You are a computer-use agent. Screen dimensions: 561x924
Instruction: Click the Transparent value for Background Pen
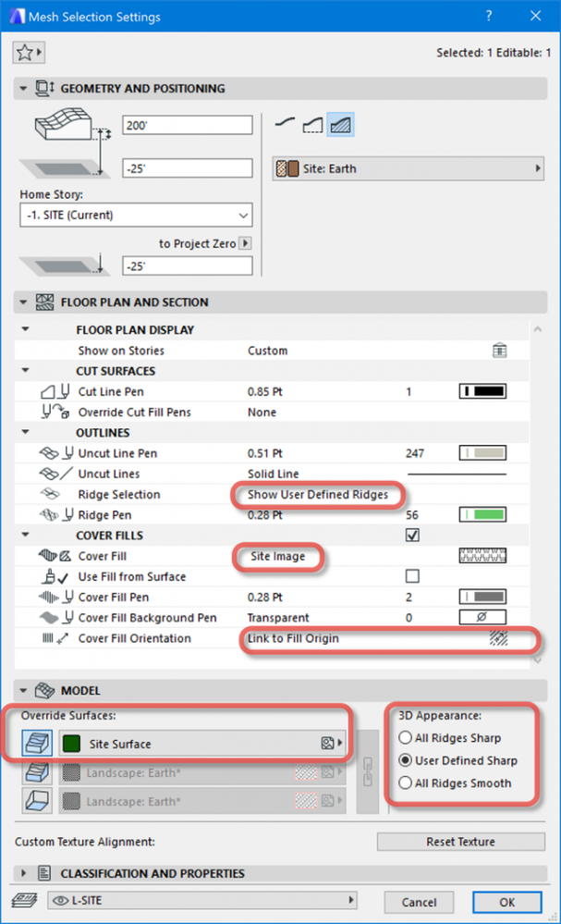tap(278, 618)
